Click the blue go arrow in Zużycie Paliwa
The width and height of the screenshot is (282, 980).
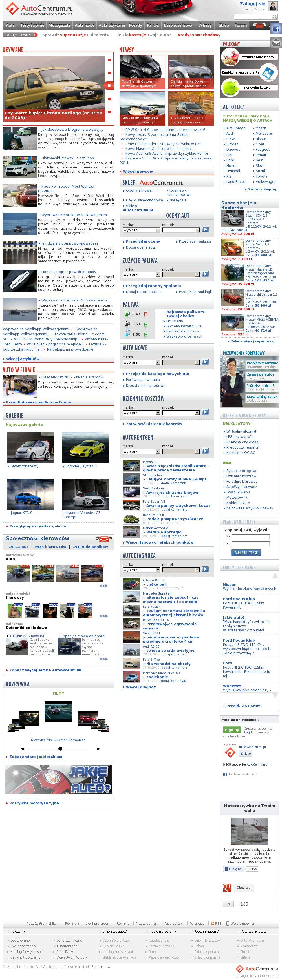(x=206, y=274)
